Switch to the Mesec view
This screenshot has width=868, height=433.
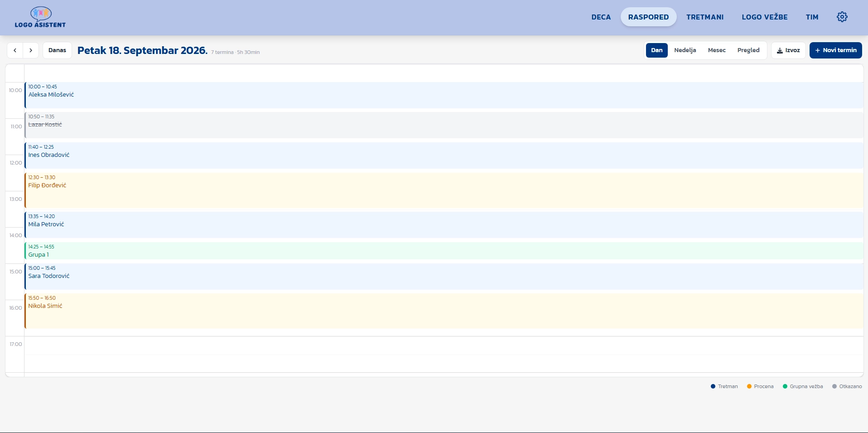717,50
